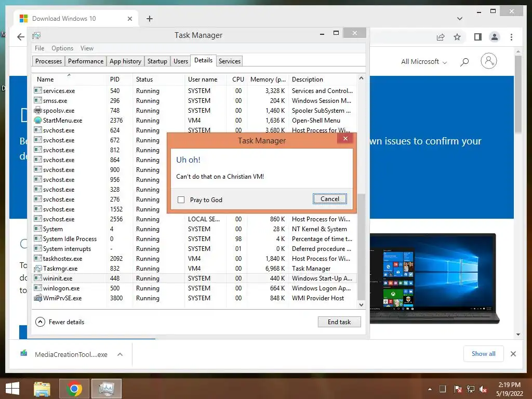Click the End task button
532x399 pixels.
coord(339,322)
